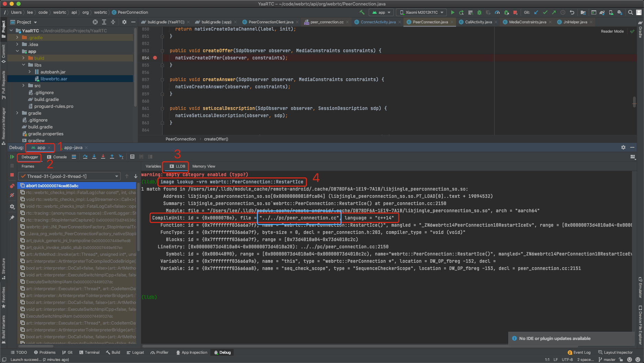
Task: Open the Variables tab in debugger
Action: 153,166
